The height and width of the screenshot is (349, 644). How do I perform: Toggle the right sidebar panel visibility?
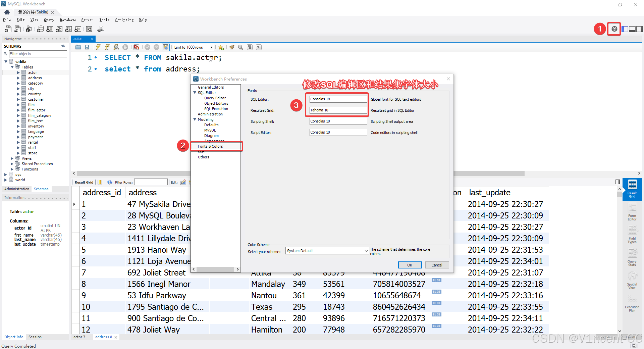tap(640, 29)
